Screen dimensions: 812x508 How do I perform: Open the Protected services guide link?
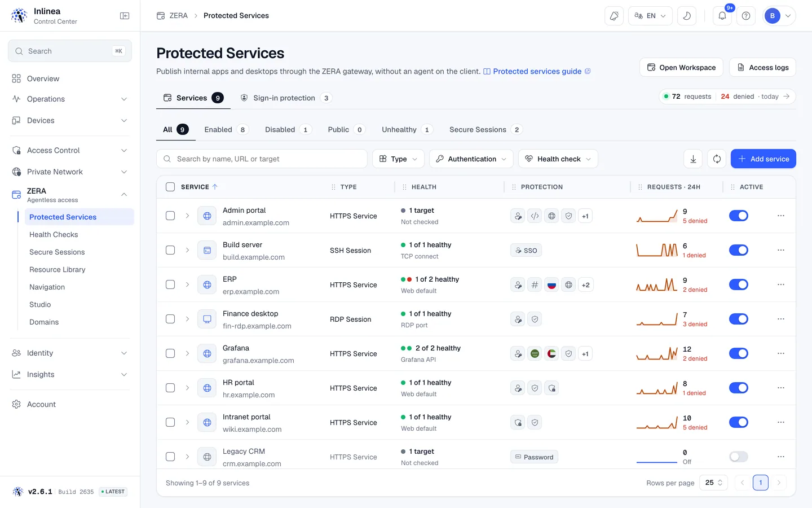[x=537, y=72]
